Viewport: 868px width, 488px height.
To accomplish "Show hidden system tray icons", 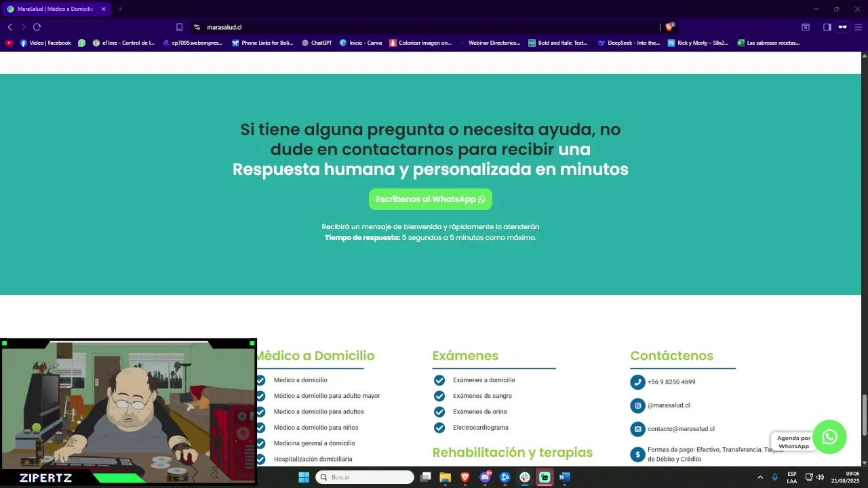I will point(760,477).
